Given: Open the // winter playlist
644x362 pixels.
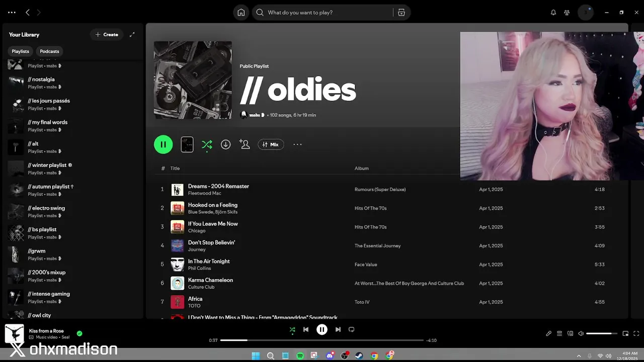Looking at the screenshot, I should (73, 168).
